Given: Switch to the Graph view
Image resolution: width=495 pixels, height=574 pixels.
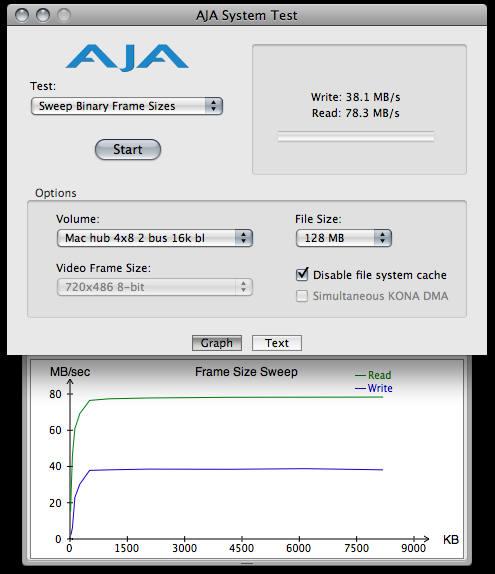Looking at the screenshot, I should (217, 343).
